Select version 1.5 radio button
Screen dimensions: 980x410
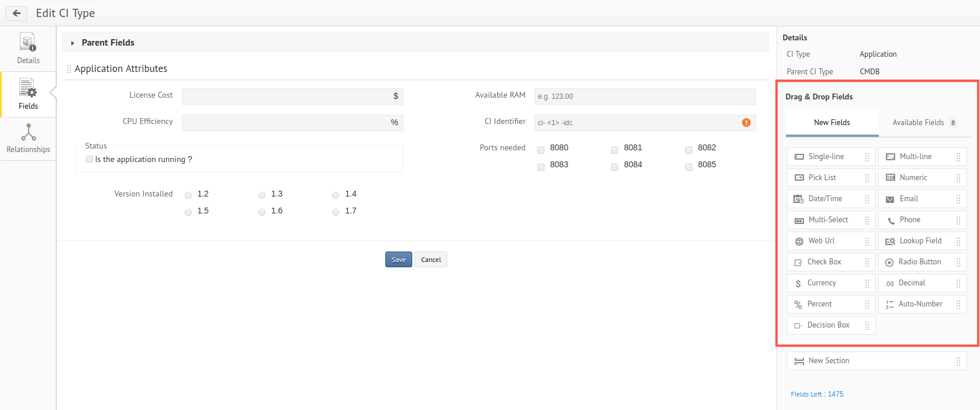pos(188,212)
